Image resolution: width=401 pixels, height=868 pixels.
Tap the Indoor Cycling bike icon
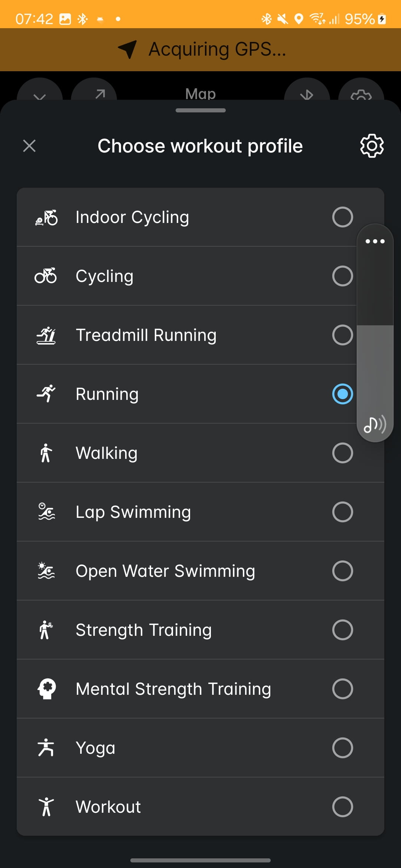click(x=46, y=217)
